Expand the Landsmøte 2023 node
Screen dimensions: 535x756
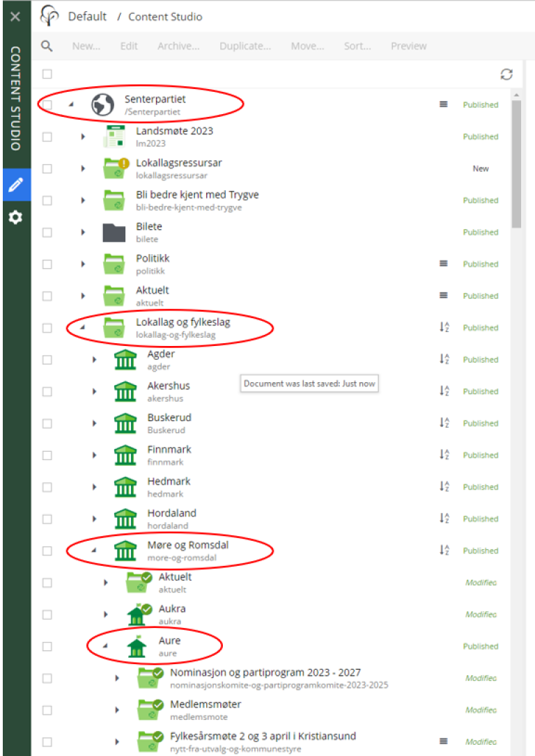pyautogui.click(x=83, y=137)
